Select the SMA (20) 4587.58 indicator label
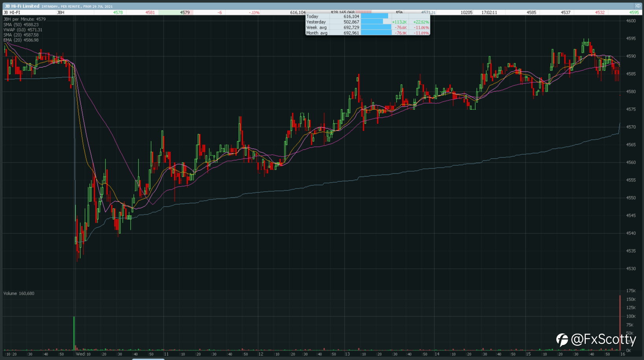 coord(21,35)
